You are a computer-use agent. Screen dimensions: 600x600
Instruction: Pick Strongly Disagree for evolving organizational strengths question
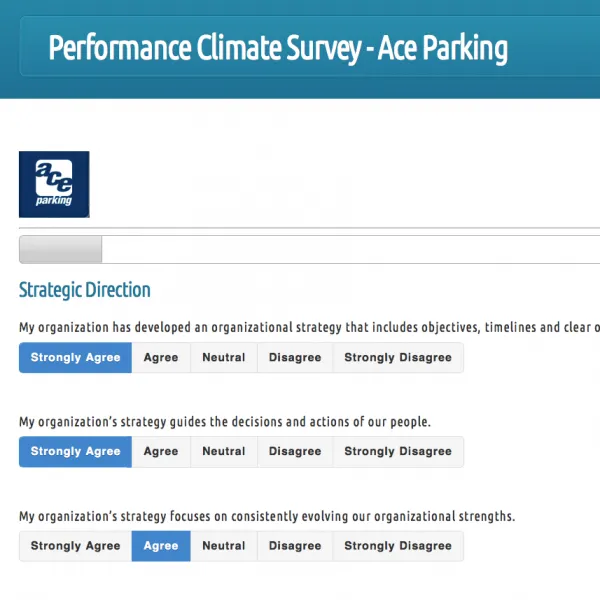click(398, 546)
